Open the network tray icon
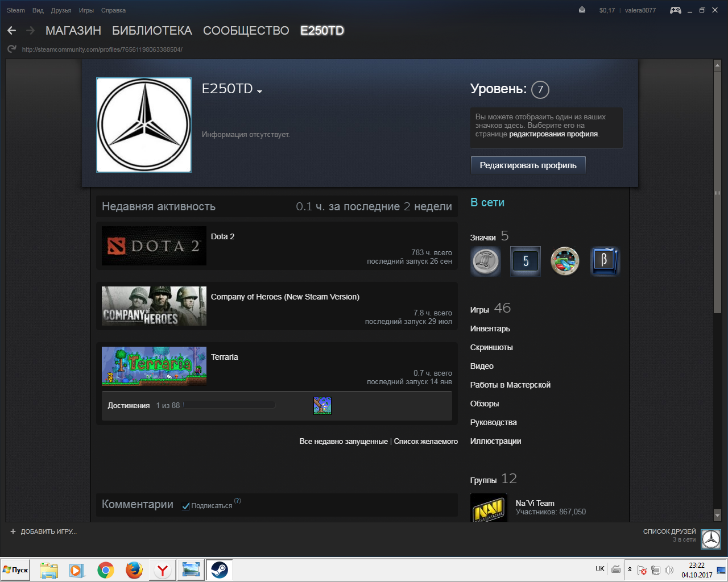Viewport: 728px width, 582px height. [656, 570]
